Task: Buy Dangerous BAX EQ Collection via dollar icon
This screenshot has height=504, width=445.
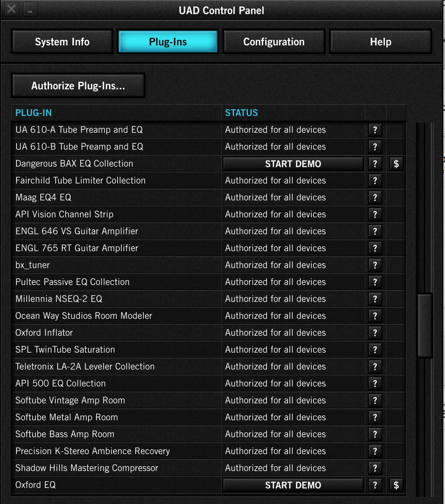Action: [x=396, y=164]
